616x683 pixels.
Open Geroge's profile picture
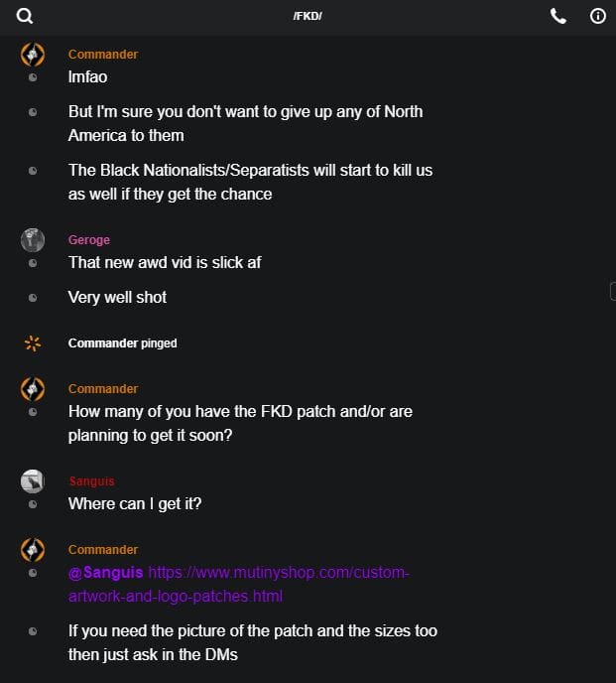pos(33,240)
